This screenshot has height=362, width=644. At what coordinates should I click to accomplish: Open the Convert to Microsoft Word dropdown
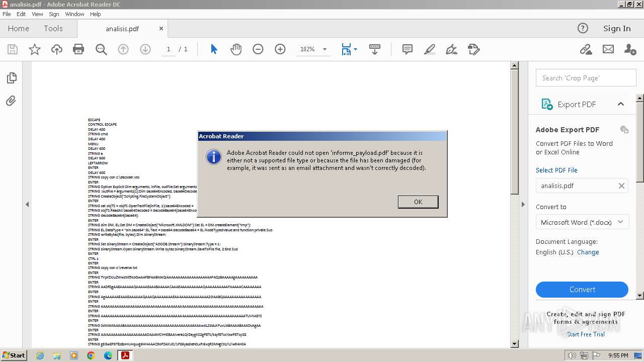(583, 222)
